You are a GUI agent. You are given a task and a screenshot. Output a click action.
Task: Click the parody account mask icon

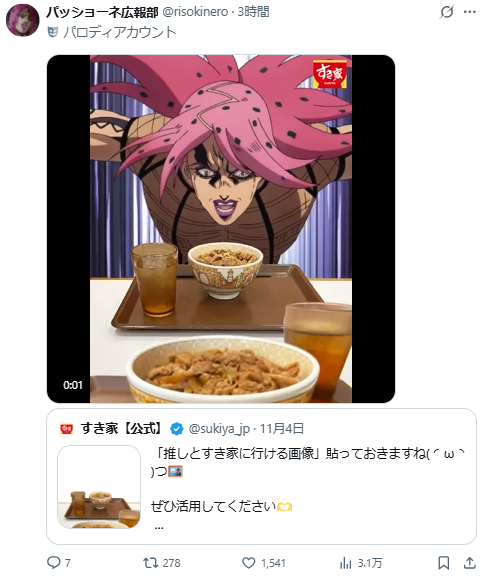tap(53, 32)
